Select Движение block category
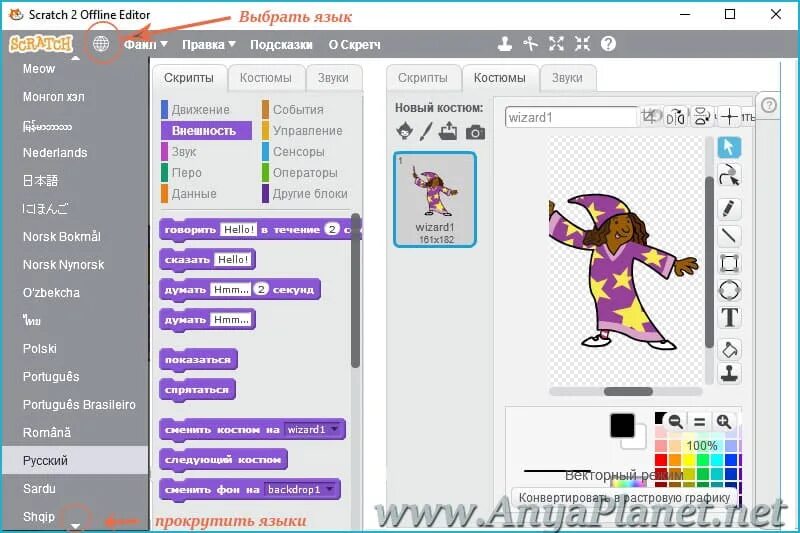This screenshot has height=533, width=800. point(200,110)
